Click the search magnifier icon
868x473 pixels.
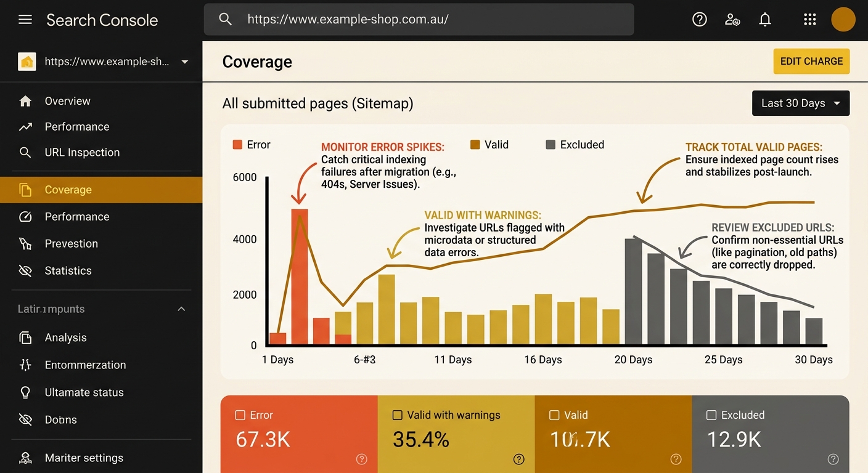click(x=226, y=19)
